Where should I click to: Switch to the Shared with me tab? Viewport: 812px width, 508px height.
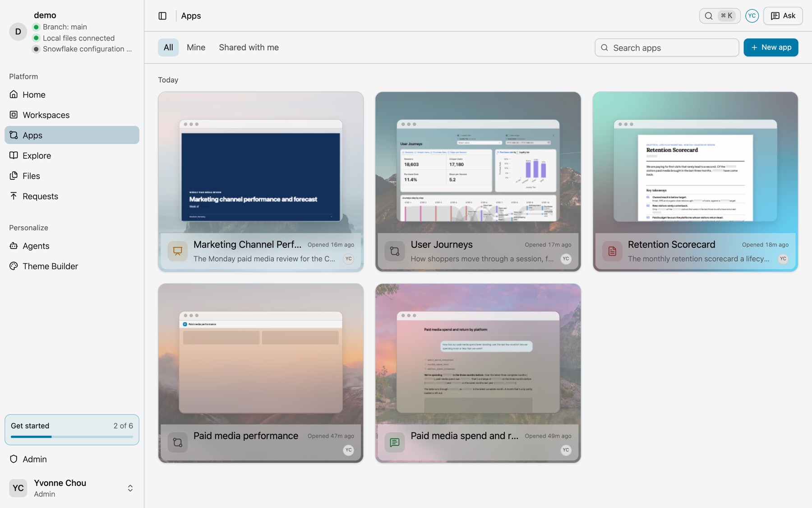(x=249, y=47)
